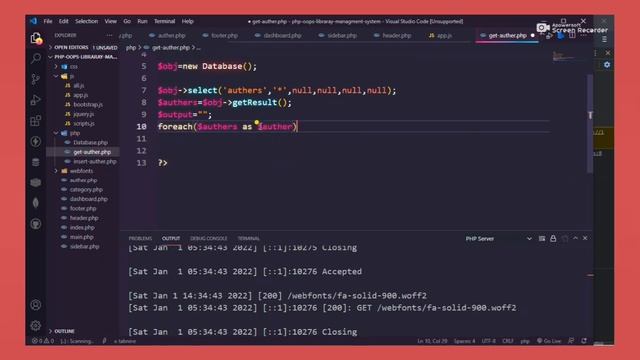
Task: Open the Help menu
Action: click(x=187, y=21)
